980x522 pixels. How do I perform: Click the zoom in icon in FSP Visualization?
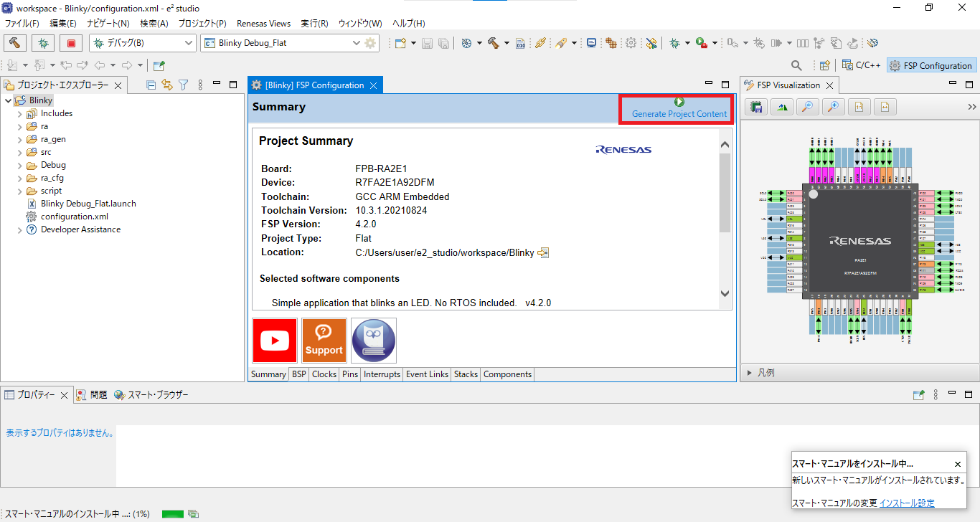(833, 108)
